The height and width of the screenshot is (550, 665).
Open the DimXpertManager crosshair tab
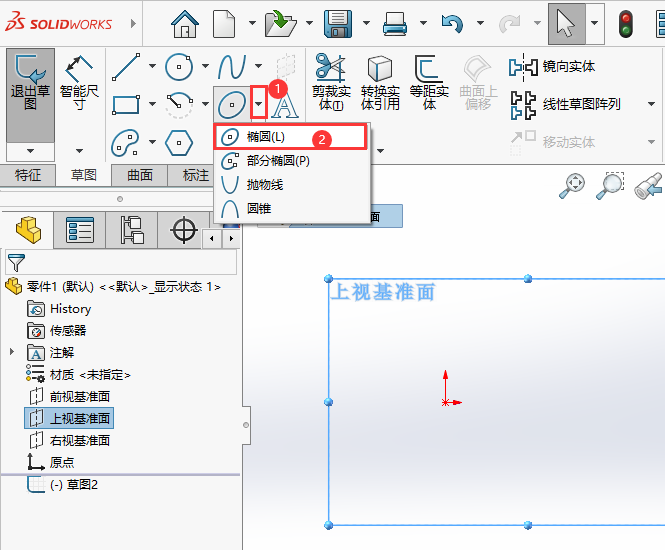184,230
